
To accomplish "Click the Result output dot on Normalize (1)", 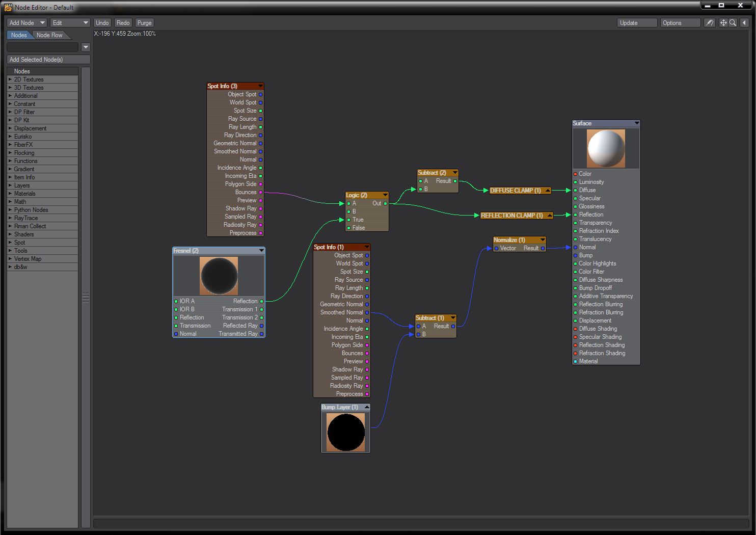I will coord(543,248).
